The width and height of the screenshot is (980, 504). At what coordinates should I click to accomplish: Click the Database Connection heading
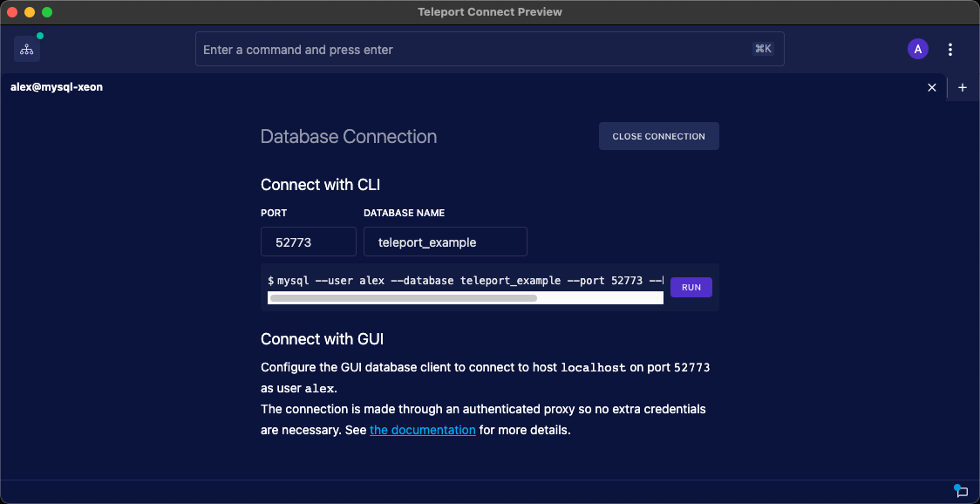(x=347, y=136)
